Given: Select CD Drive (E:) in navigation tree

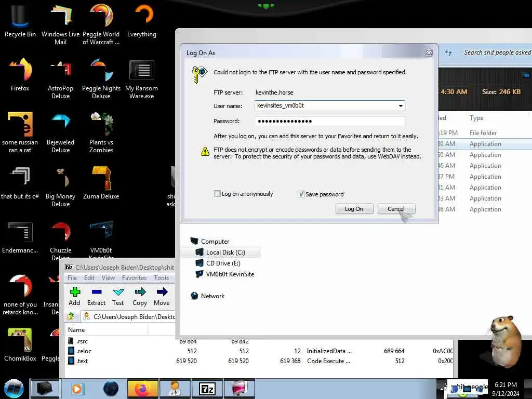Looking at the screenshot, I should 218,263.
